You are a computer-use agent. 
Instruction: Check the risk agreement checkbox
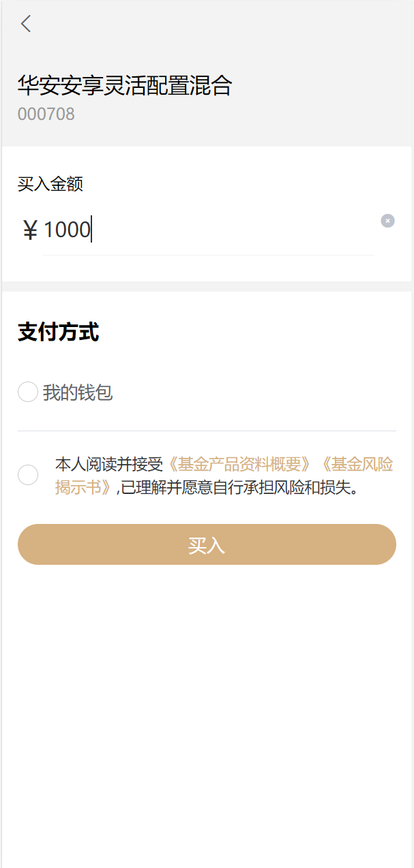[28, 475]
